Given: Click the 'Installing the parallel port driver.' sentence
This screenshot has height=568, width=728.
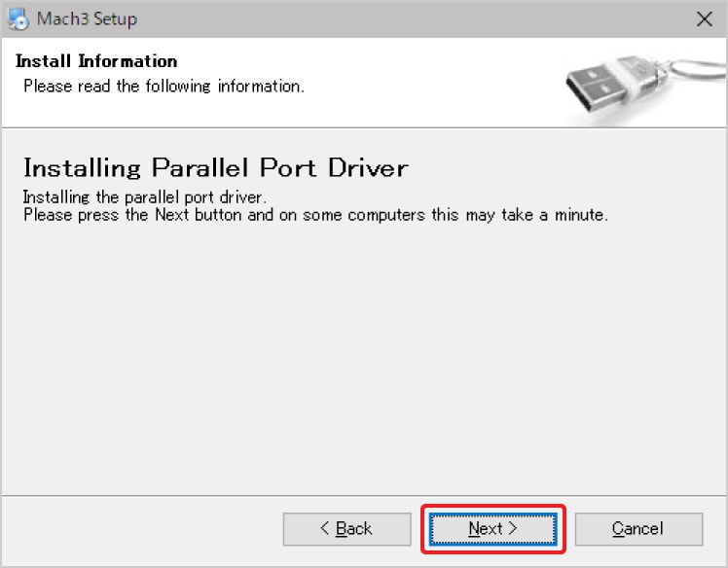Looking at the screenshot, I should click(x=144, y=197).
